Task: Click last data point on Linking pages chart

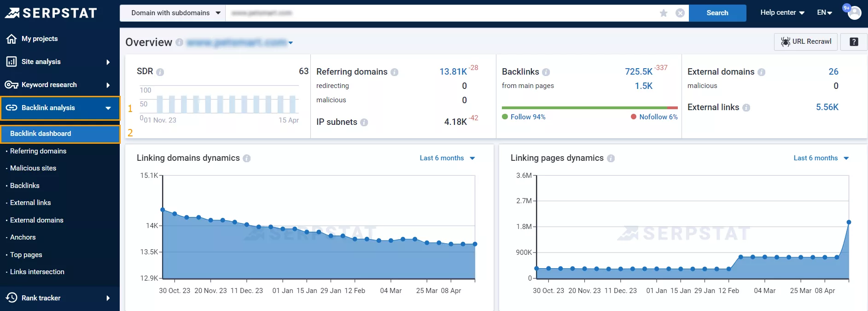Action: point(849,222)
